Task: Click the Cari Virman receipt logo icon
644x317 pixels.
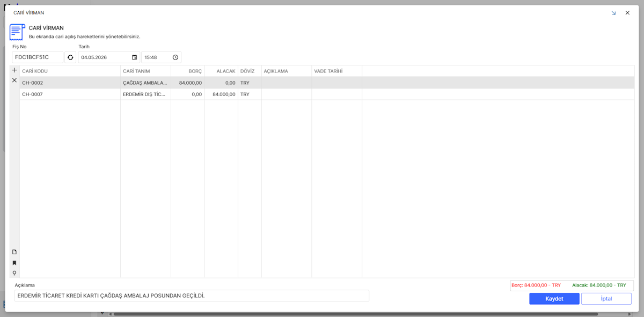Action: pos(17,32)
